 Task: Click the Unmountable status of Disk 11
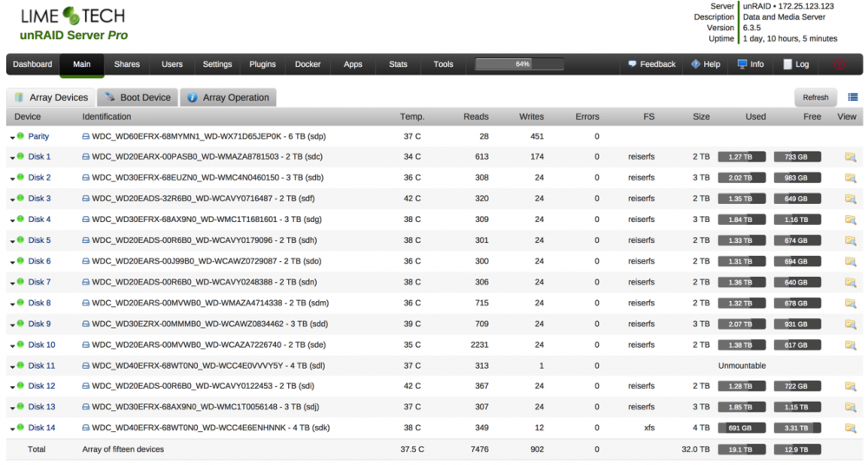pos(742,366)
